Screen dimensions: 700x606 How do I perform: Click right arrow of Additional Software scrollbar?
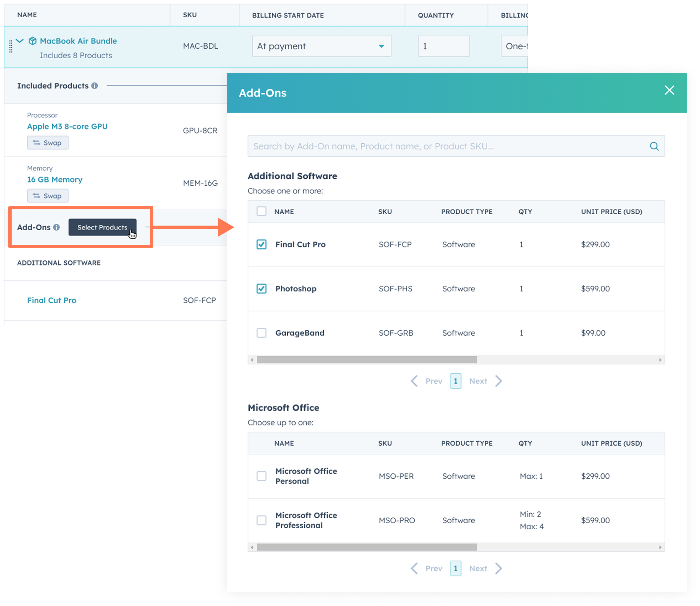click(660, 360)
